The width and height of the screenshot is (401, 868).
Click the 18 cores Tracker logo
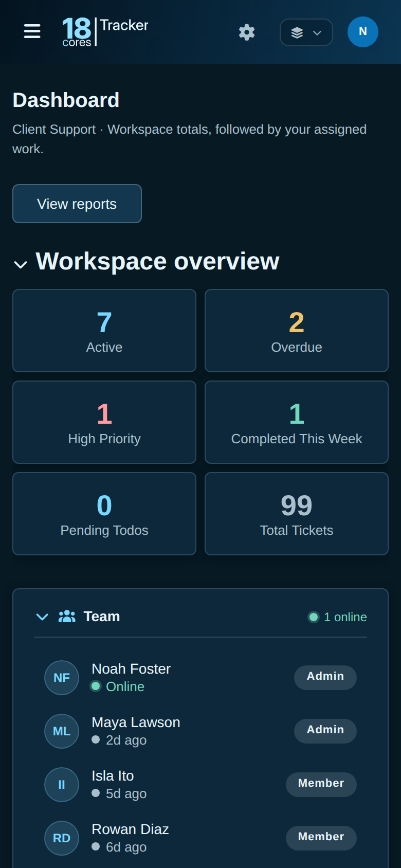pyautogui.click(x=105, y=31)
